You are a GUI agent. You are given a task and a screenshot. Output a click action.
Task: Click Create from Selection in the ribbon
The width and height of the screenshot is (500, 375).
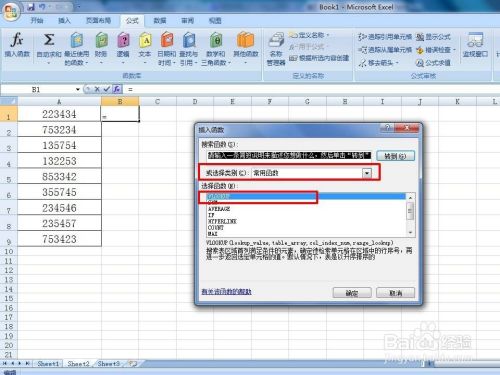[319, 58]
